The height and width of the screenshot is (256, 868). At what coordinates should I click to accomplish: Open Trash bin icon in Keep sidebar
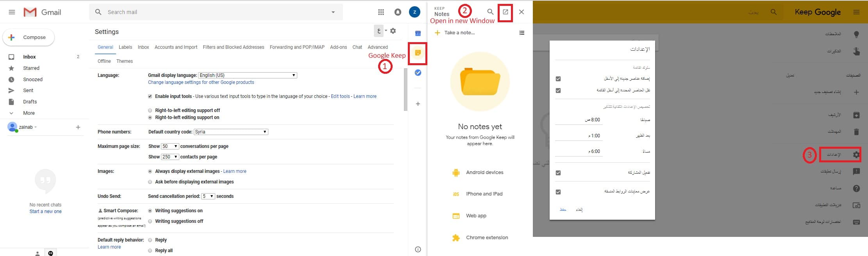856,132
